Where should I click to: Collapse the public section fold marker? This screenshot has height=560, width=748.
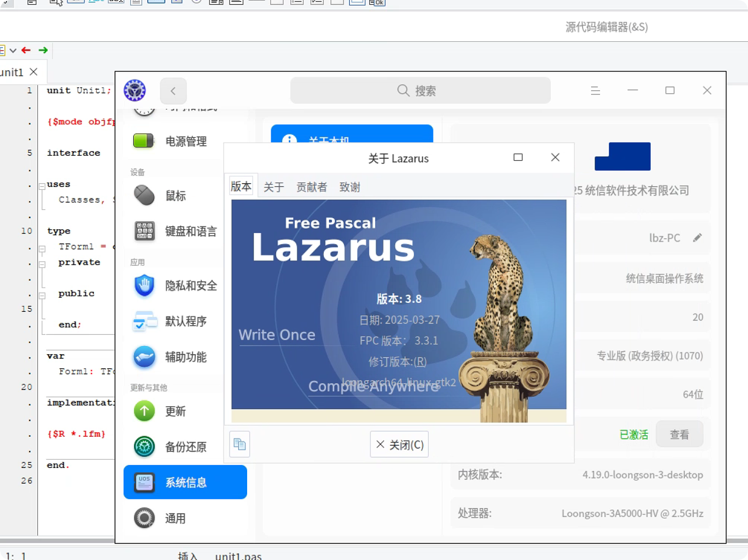click(42, 296)
